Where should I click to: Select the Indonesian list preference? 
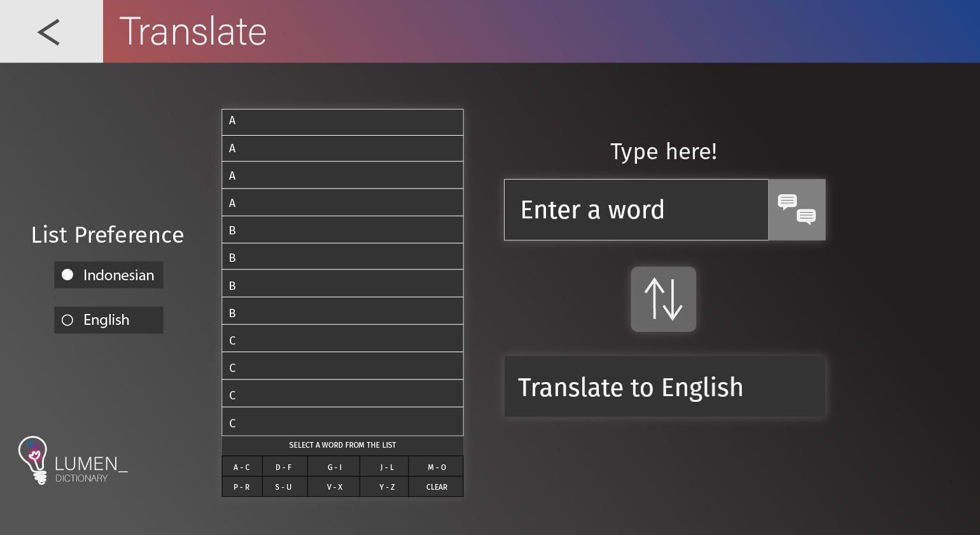pos(108,275)
